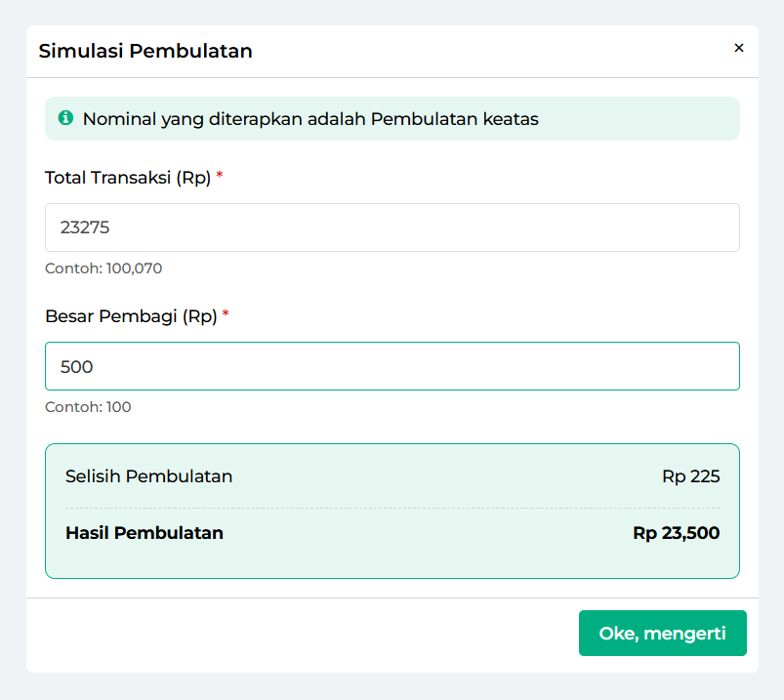The height and width of the screenshot is (700, 784).
Task: Click the "Rp 225" difference value
Action: [690, 476]
